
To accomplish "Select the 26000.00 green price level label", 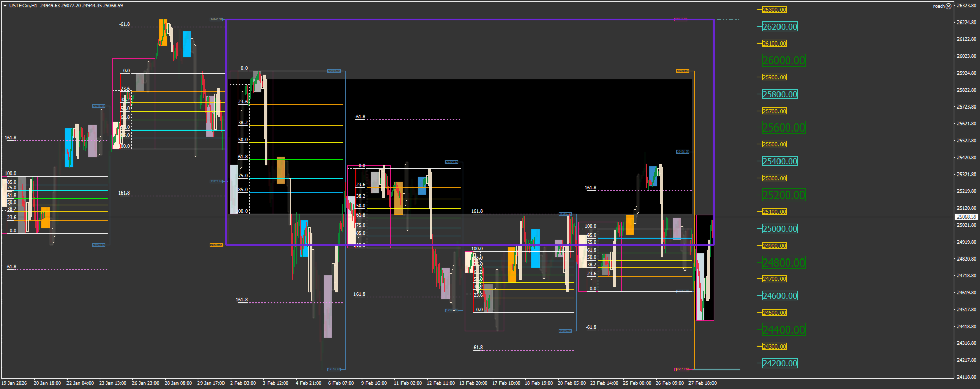I will tap(784, 60).
